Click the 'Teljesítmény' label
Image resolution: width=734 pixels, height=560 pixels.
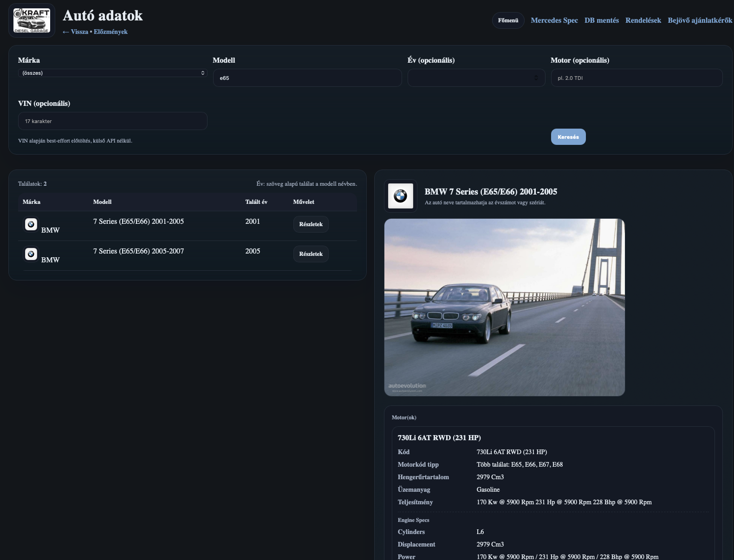[x=415, y=502]
